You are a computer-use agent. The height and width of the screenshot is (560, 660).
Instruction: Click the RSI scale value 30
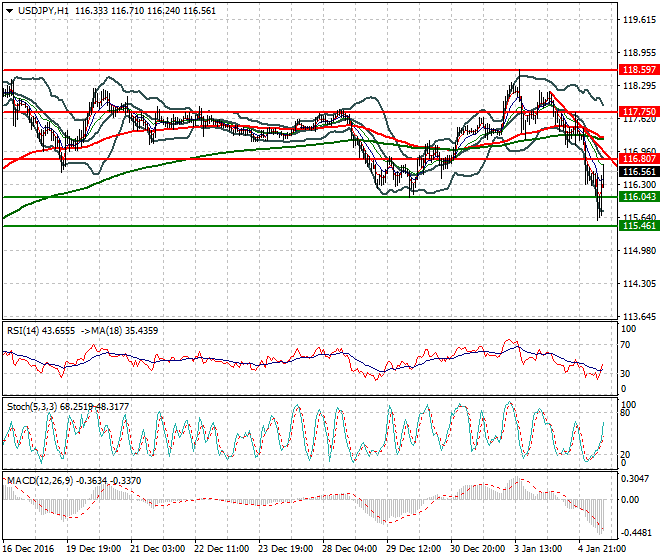coord(625,373)
